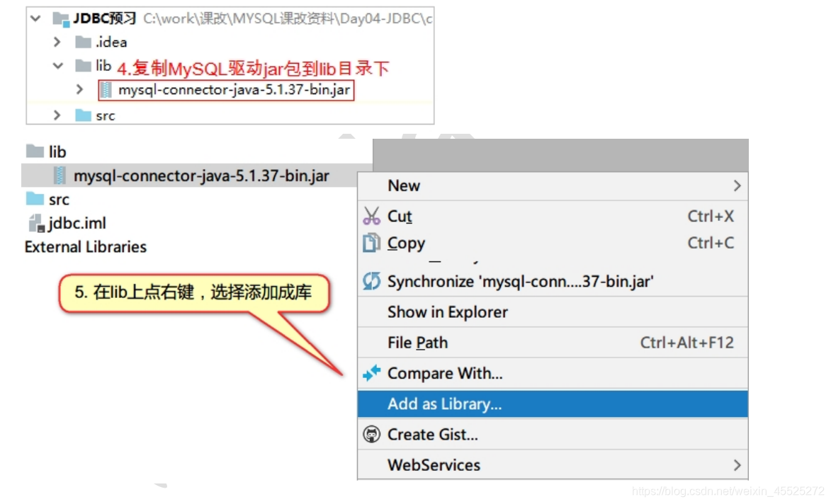Screen dimensions: 831x504
Task: Click the Cut scissors icon
Action: tap(371, 216)
